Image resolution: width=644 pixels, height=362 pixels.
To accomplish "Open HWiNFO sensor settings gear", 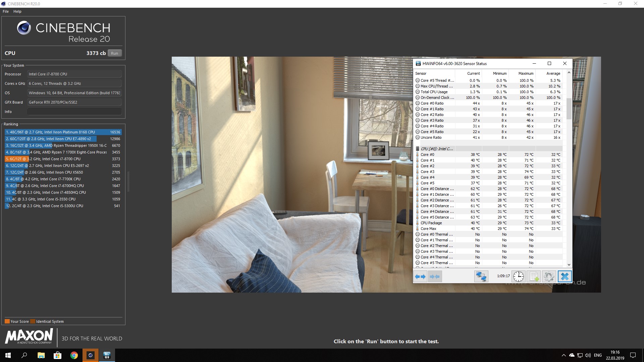I will click(549, 277).
